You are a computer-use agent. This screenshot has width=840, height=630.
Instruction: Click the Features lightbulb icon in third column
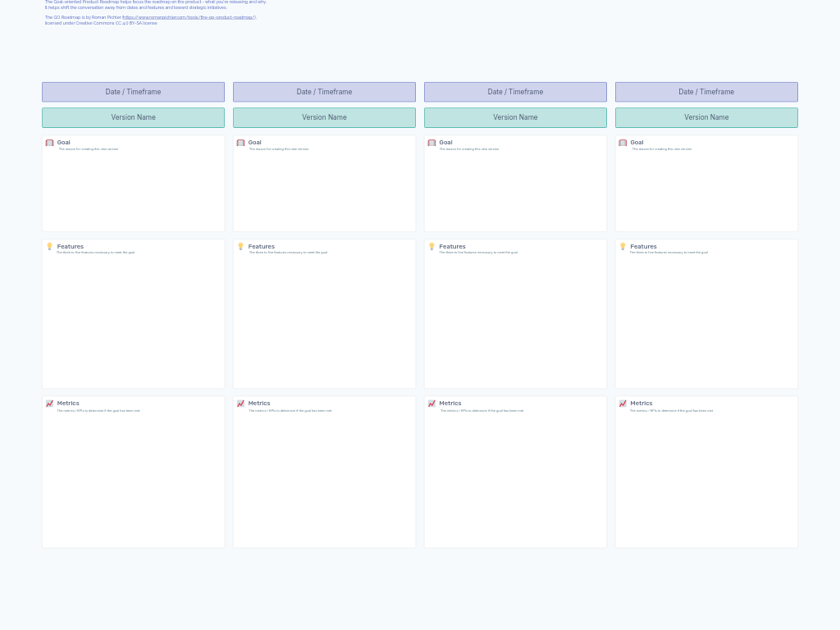(431, 246)
